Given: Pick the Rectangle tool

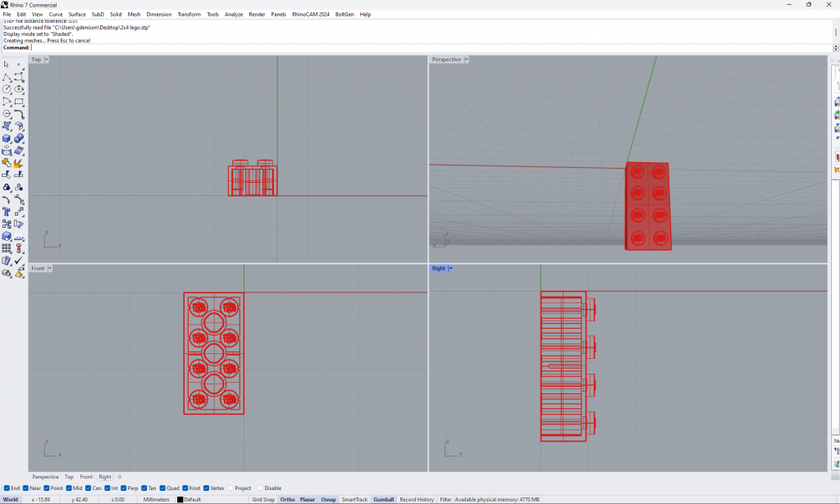Looking at the screenshot, I should point(19,102).
